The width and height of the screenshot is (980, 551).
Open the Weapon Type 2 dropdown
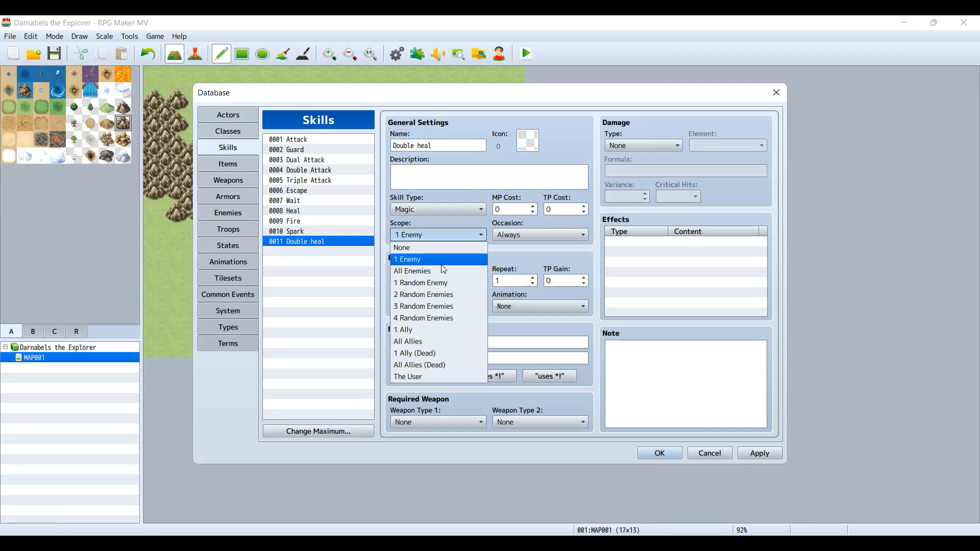click(540, 422)
